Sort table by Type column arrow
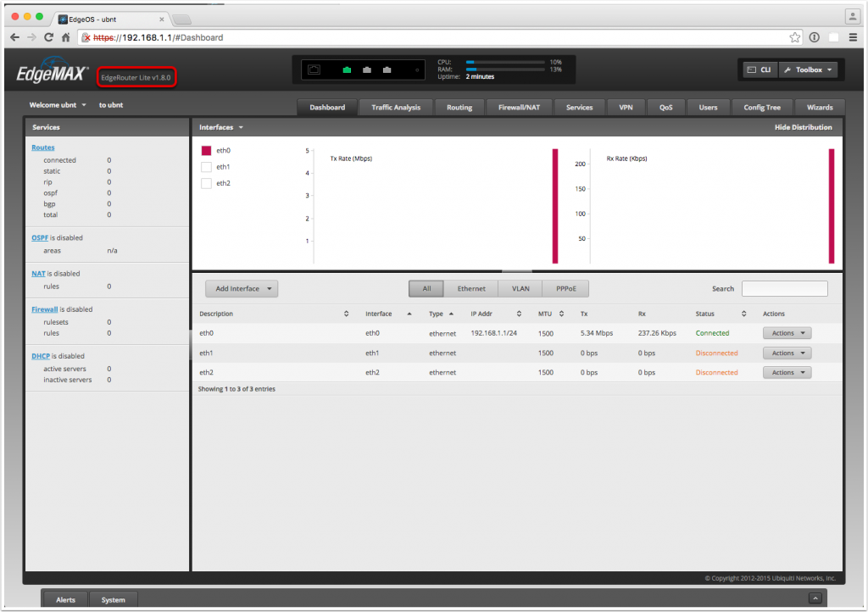Screen dimensions: 868x612 [x=451, y=314]
